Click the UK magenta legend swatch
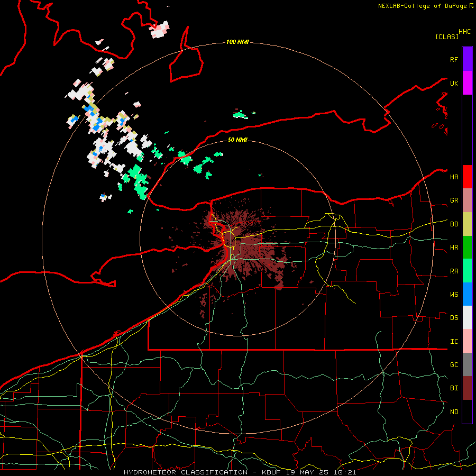Viewport: 476px width, 476px height. pyautogui.click(x=467, y=83)
